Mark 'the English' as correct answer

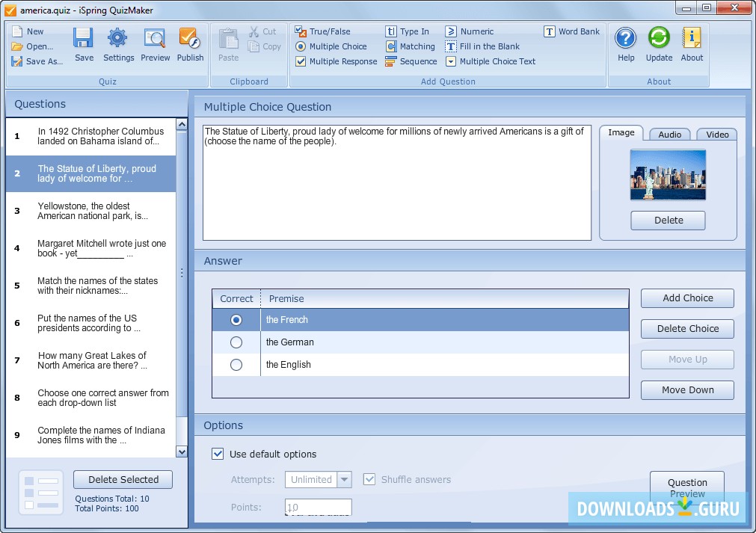point(236,365)
